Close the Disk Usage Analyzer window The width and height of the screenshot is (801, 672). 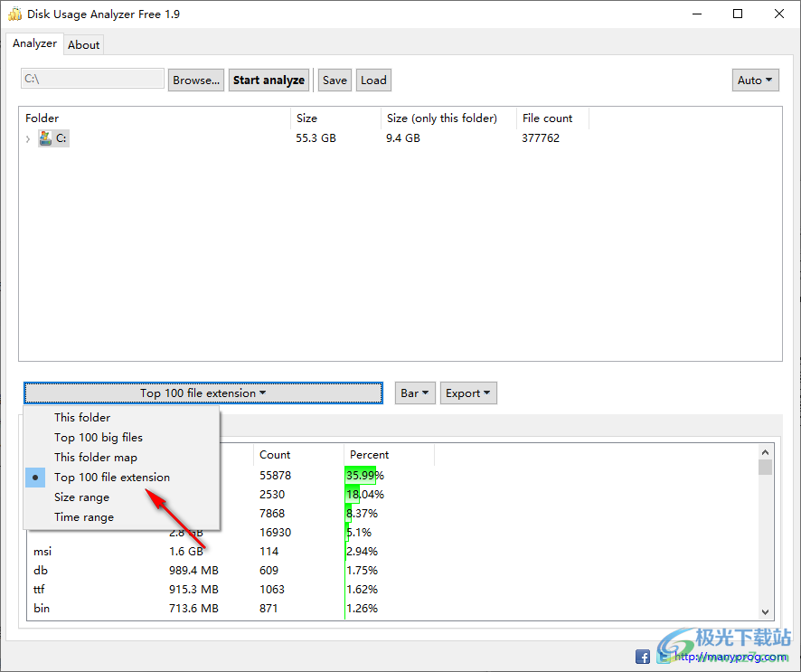[x=779, y=14]
